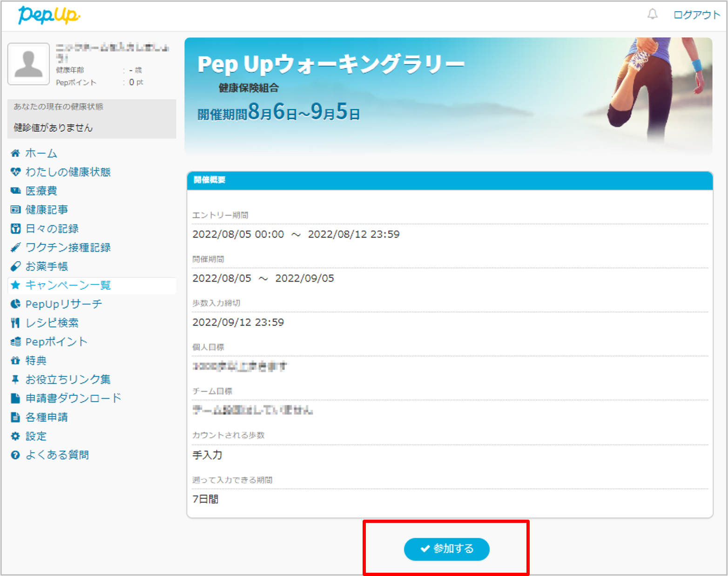Click the question mark icon for よくある質問
728x576 pixels.
click(15, 455)
